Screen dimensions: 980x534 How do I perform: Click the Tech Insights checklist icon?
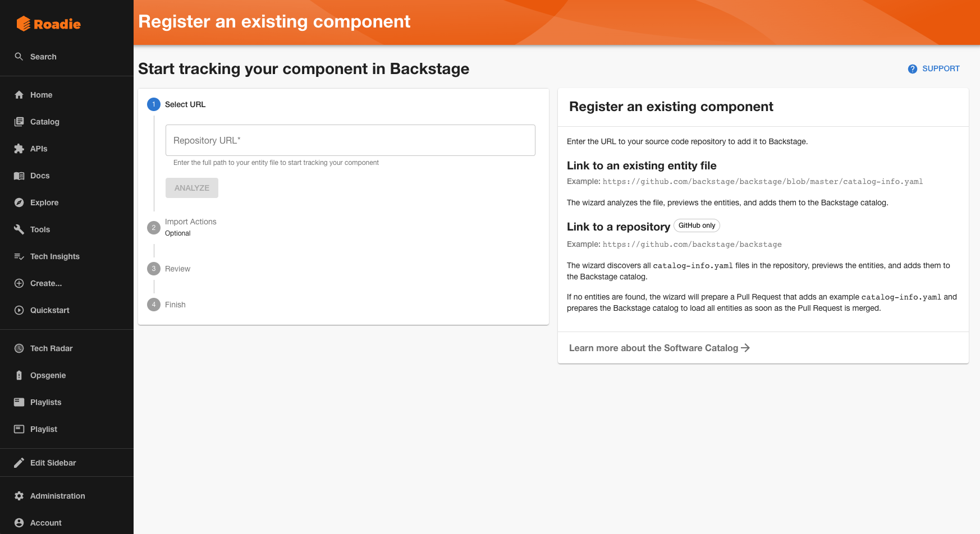pyautogui.click(x=19, y=256)
